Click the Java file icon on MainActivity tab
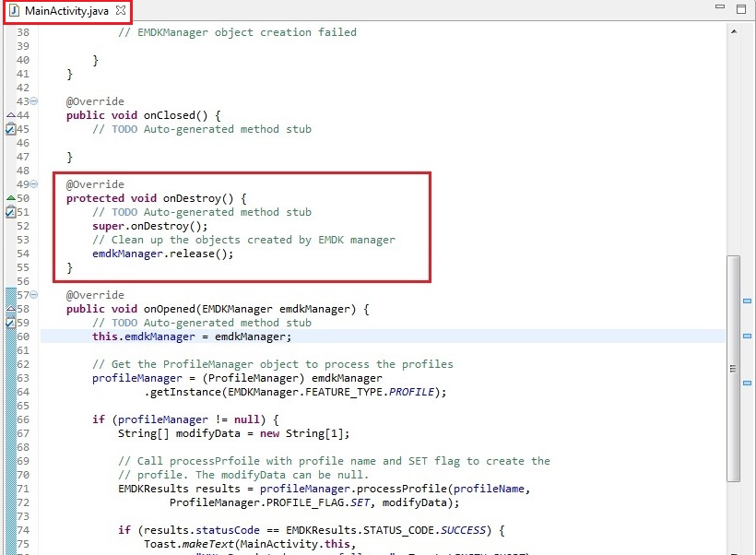Image resolution: width=756 pixels, height=555 pixels. (15, 10)
